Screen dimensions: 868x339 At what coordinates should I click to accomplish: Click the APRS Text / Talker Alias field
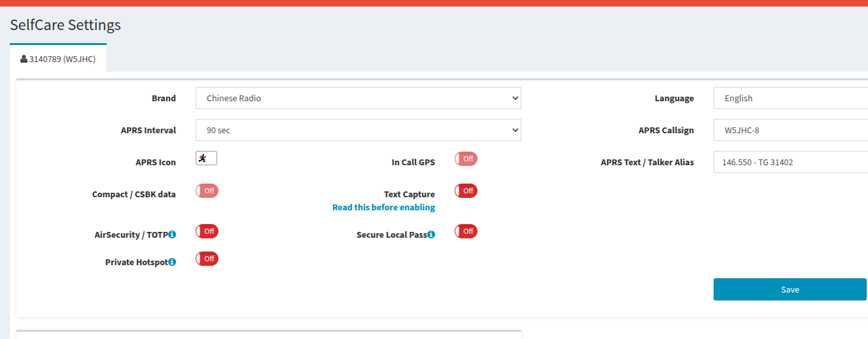(790, 162)
